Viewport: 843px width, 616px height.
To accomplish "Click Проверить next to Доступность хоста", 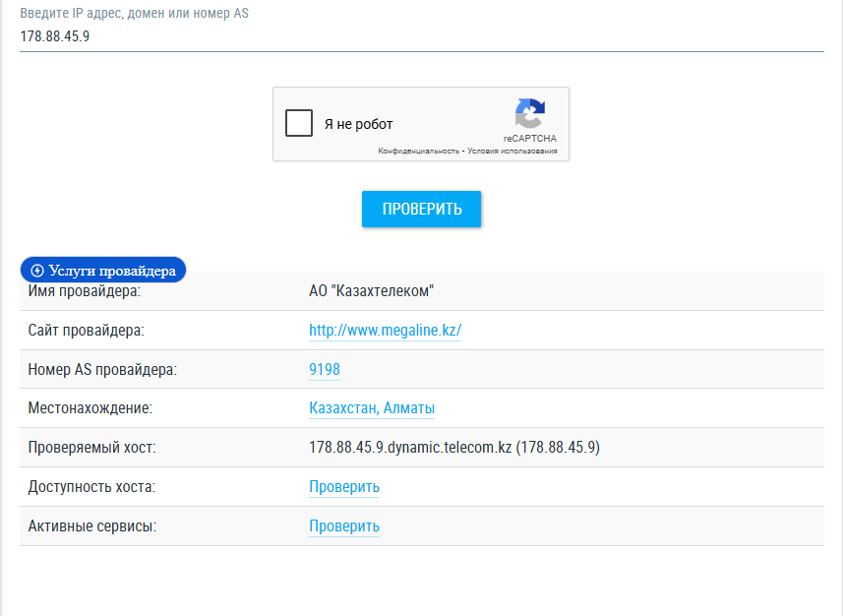I will tap(344, 487).
